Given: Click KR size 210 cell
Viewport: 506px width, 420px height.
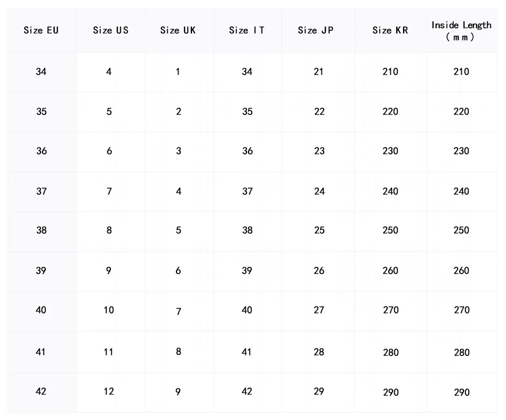Looking at the screenshot, I should pyautogui.click(x=390, y=72).
